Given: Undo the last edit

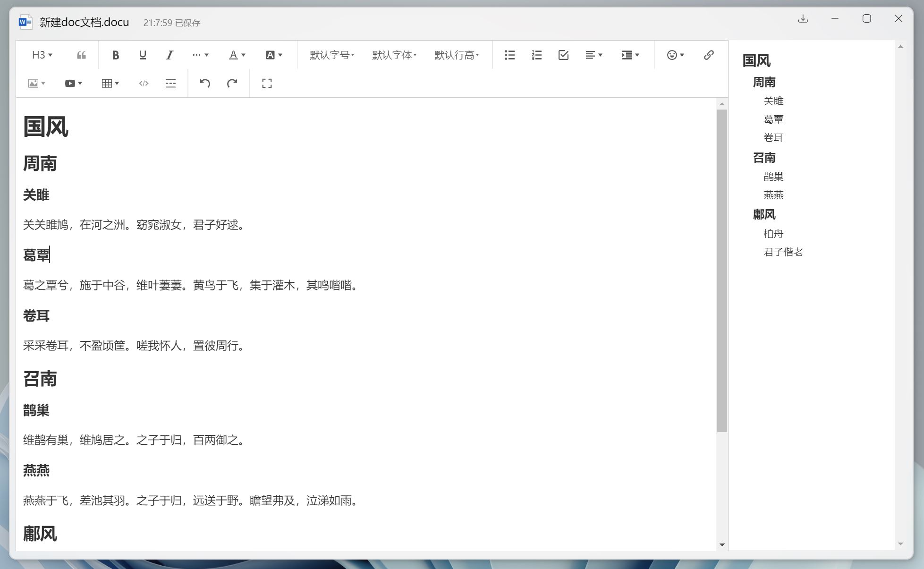Looking at the screenshot, I should 204,83.
